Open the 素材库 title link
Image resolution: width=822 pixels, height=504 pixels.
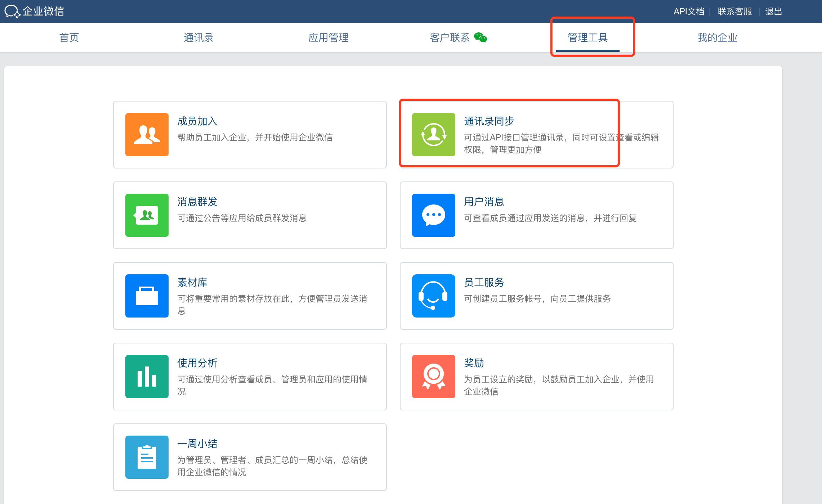pyautogui.click(x=192, y=283)
